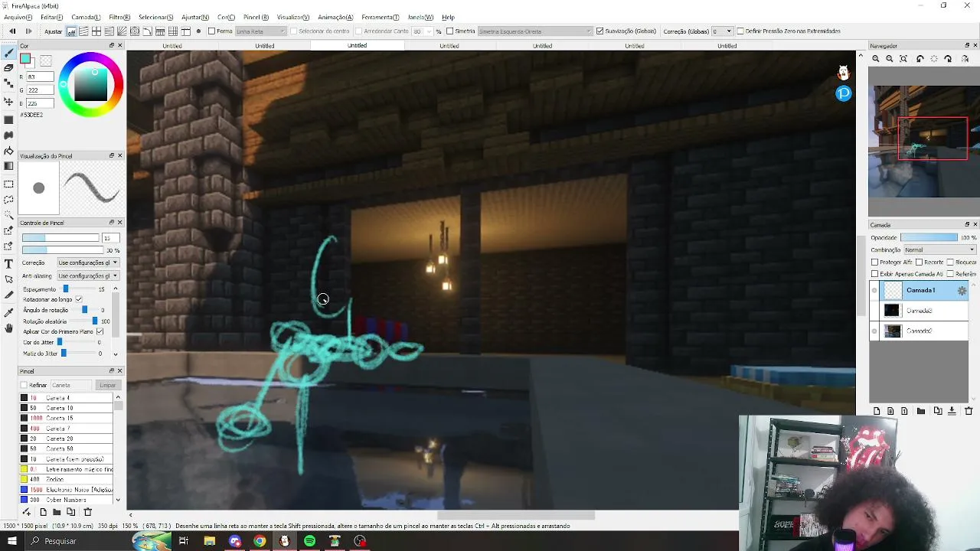Screen dimensions: 980x551
Task: Delete the selected brush in Pincel panel
Action: 87,512
